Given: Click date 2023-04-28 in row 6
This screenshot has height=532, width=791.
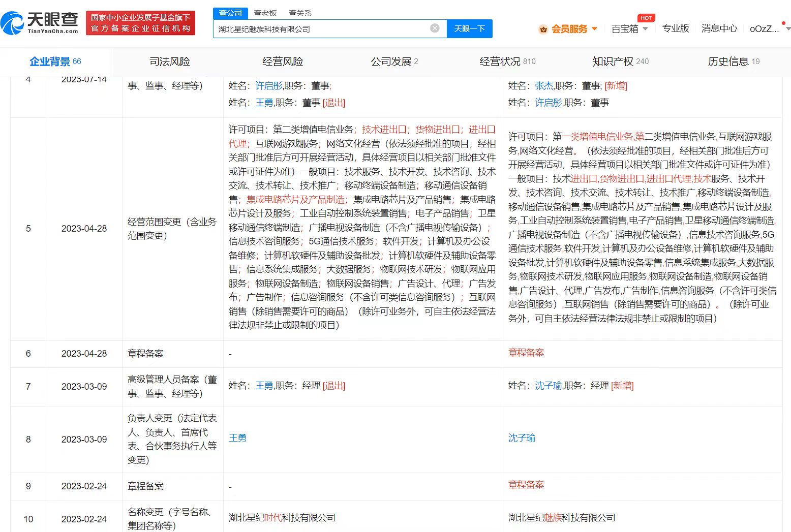Looking at the screenshot, I should point(84,354).
